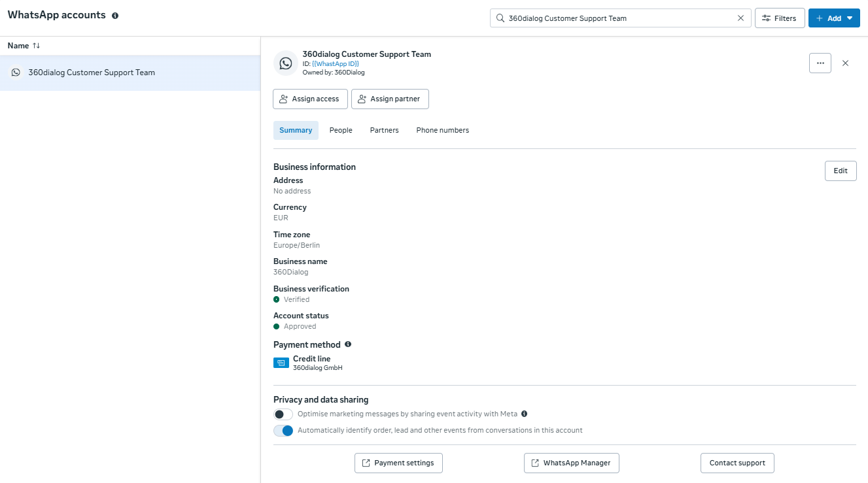Click into the account search input field
The image size is (868, 483).
pyautogui.click(x=620, y=18)
